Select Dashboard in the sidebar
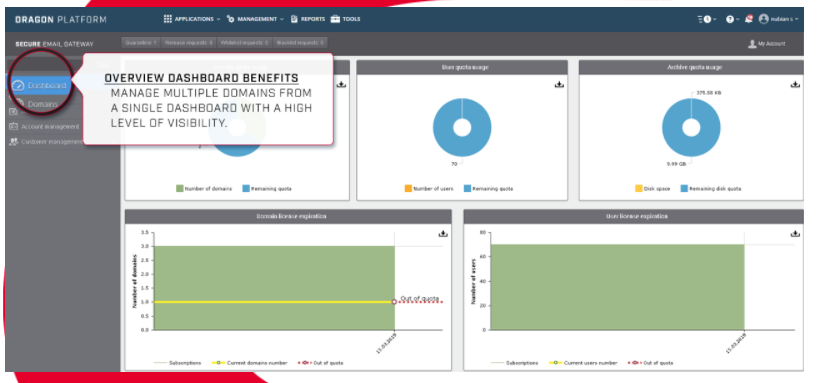 [x=40, y=86]
